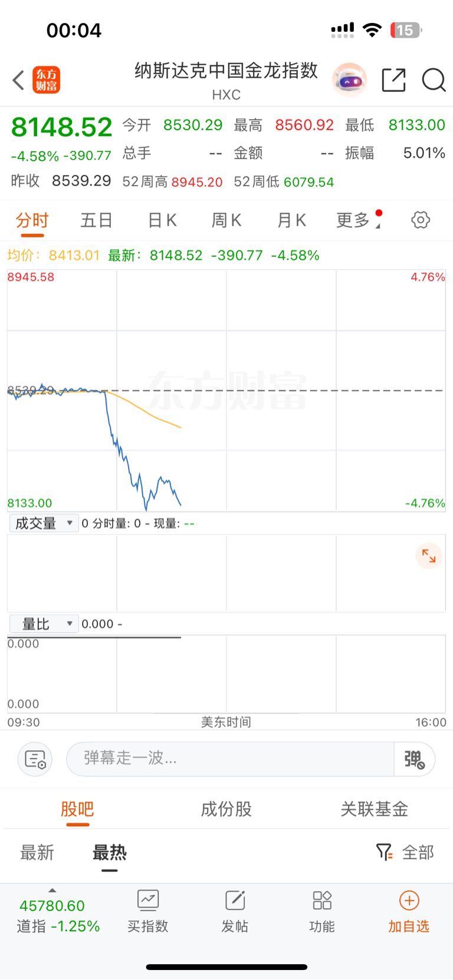This screenshot has height=980, width=453.
Task: Tap the 弹幕走一波 input field
Action: pyautogui.click(x=230, y=758)
